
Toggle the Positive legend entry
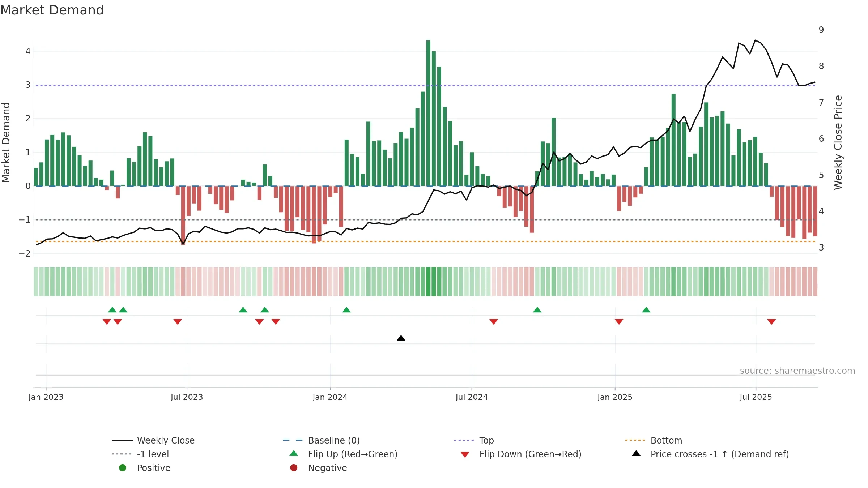(145, 468)
